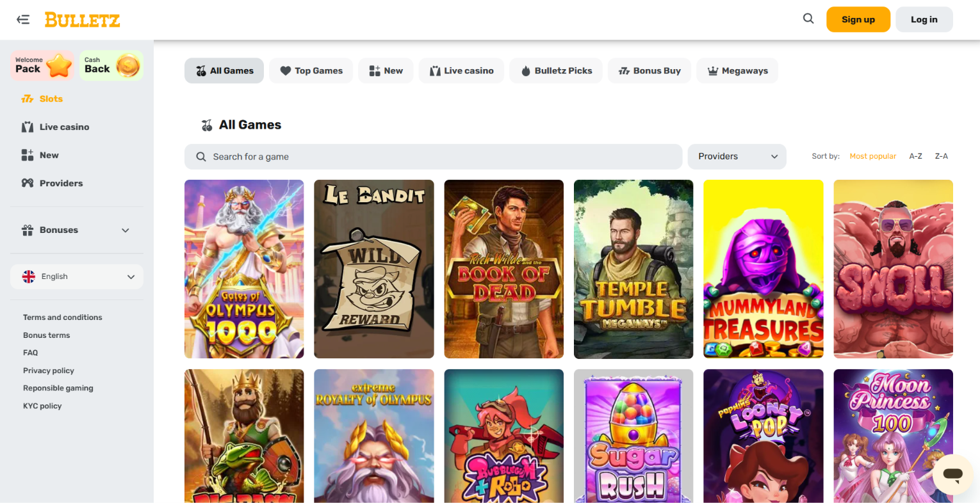Click the New icon in the sidebar

[x=28, y=155]
